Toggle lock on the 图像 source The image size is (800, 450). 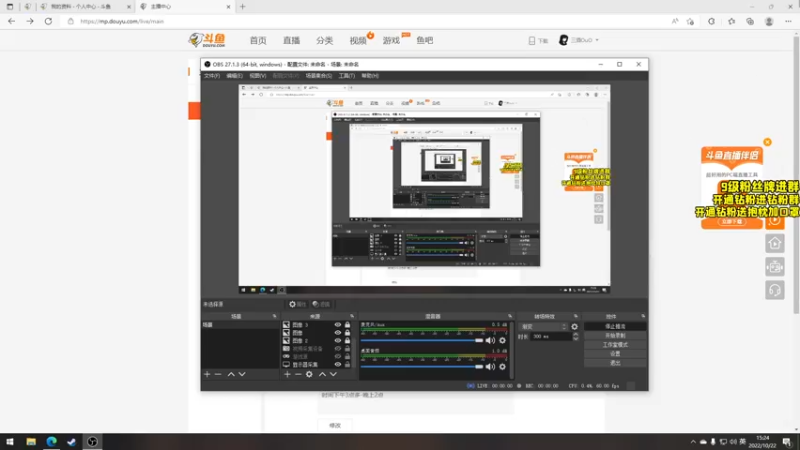347,333
